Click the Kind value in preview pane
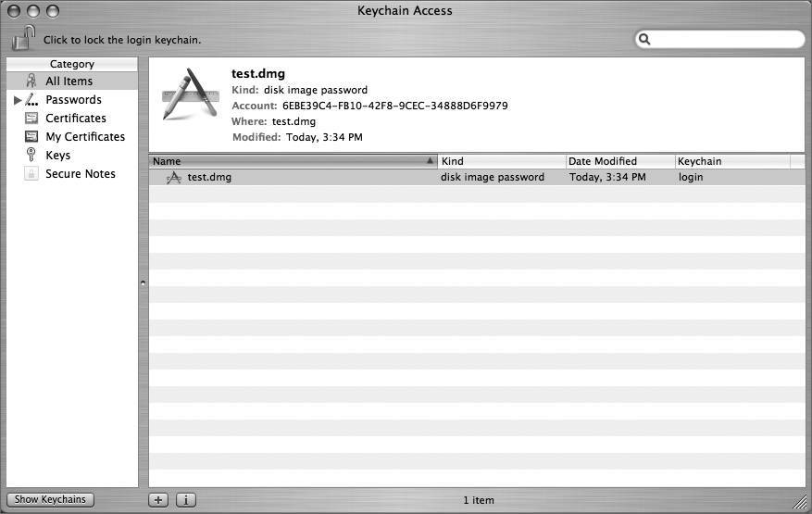Image resolution: width=812 pixels, height=514 pixels. (x=316, y=90)
